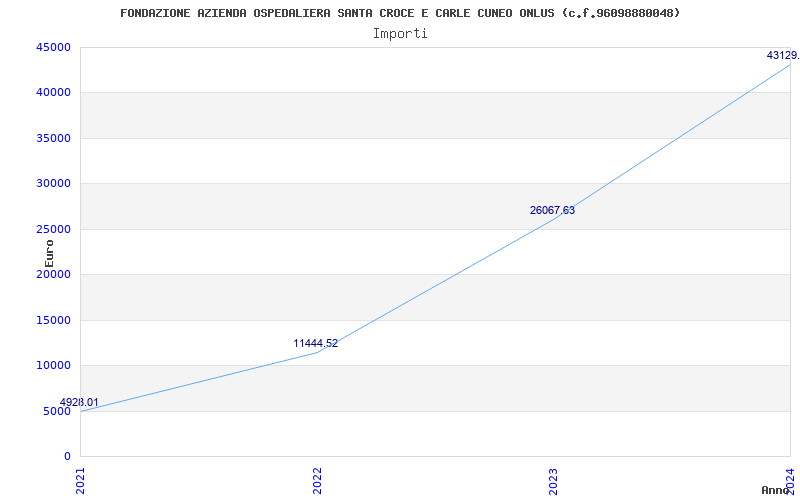The height and width of the screenshot is (500, 800).
Task: Click the 0 y-axis value
Action: click(x=68, y=457)
